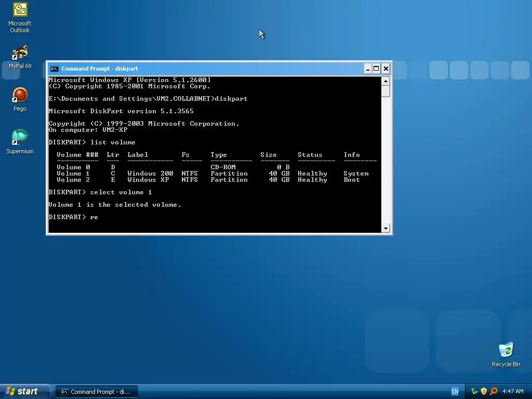The width and height of the screenshot is (532, 399).
Task: Click the 'Windows XP' label in Volume 2
Action: click(x=148, y=180)
